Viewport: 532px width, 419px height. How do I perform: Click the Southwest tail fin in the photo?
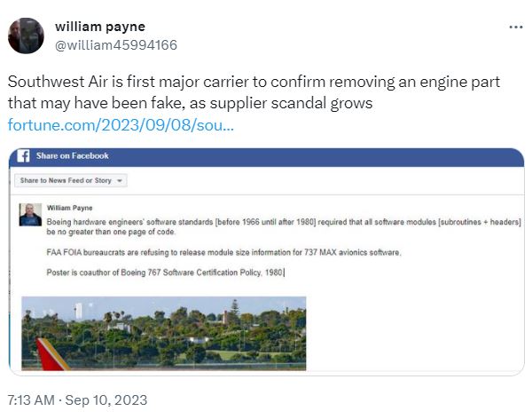tap(51, 354)
